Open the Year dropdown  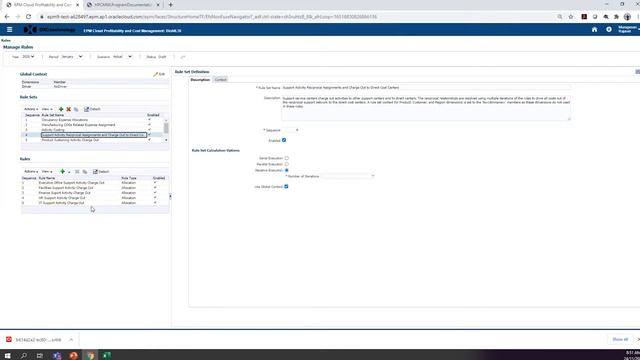click(x=28, y=57)
